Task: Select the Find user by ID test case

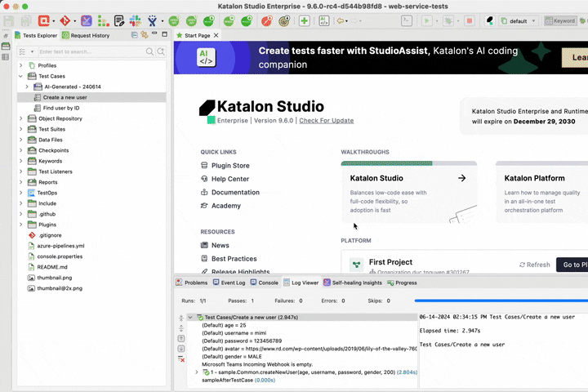Action: (61, 108)
